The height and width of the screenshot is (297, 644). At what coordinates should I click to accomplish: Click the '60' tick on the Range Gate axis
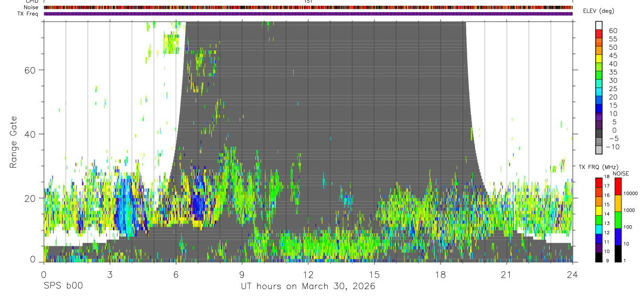tap(31, 70)
